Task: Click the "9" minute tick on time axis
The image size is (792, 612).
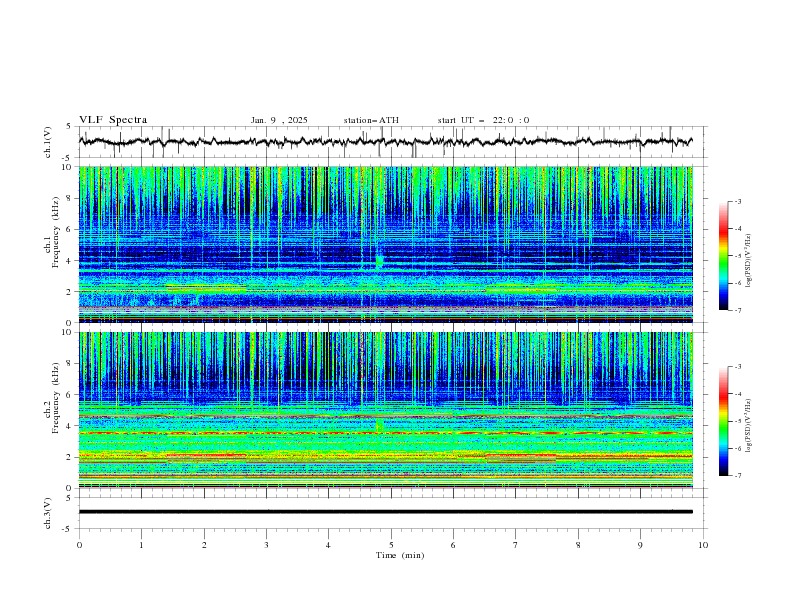Action: pos(640,545)
